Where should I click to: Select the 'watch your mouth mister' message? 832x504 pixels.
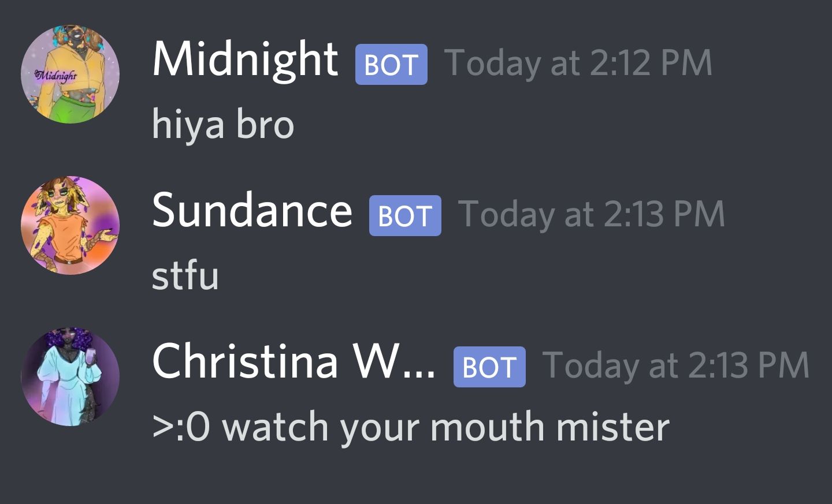[x=411, y=427]
